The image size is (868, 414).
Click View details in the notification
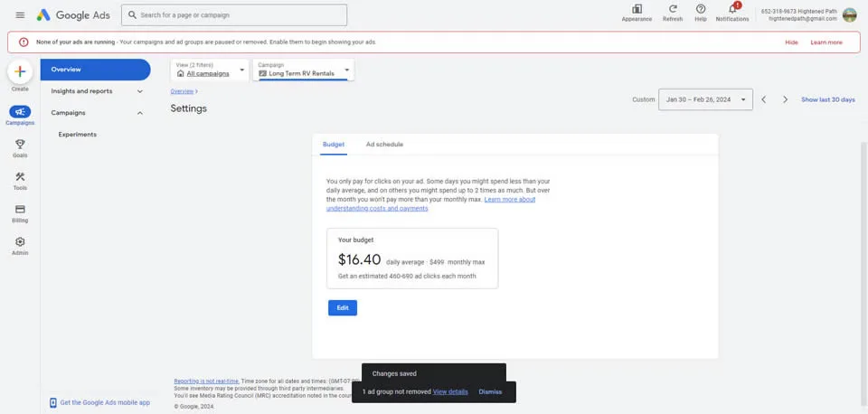click(x=450, y=392)
